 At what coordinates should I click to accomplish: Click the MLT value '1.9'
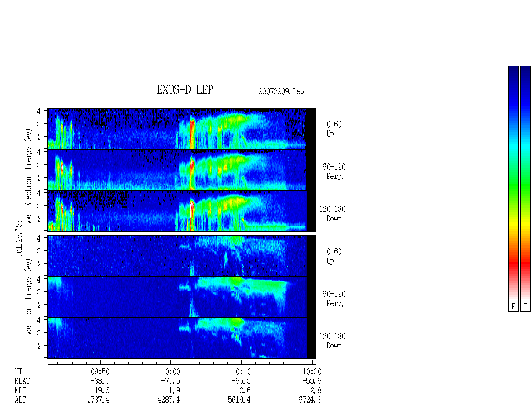coord(174,391)
